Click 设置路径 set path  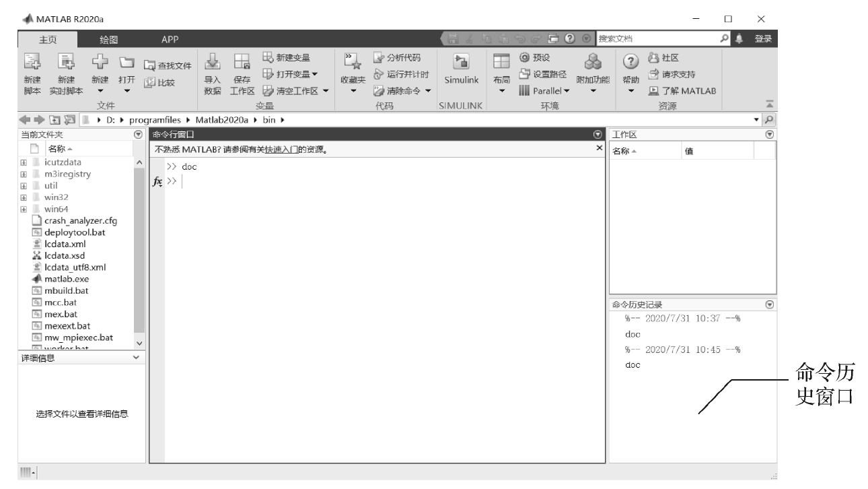(543, 75)
